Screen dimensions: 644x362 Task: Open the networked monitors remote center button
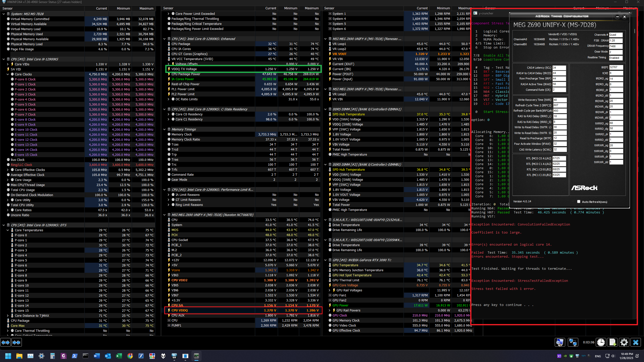tap(573, 342)
